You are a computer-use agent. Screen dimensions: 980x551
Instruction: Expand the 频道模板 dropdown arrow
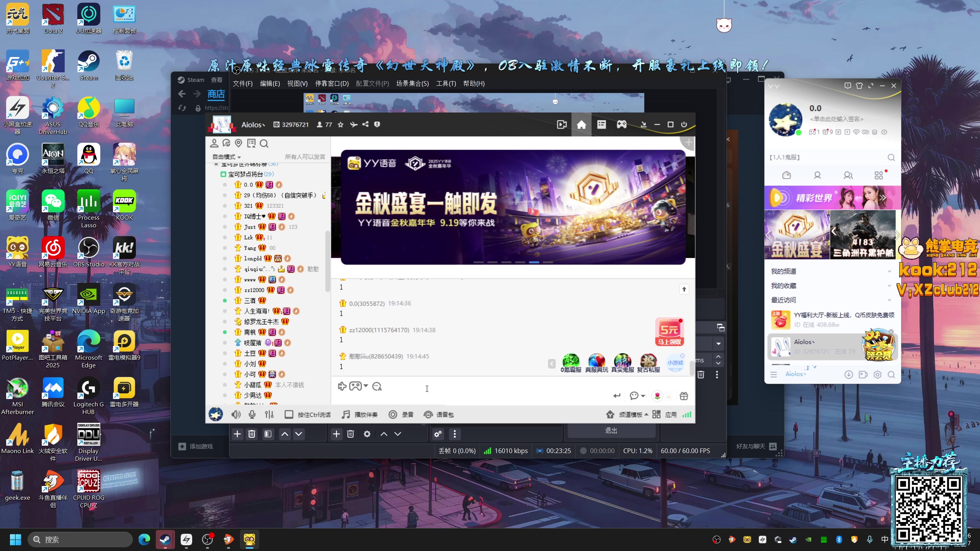646,414
